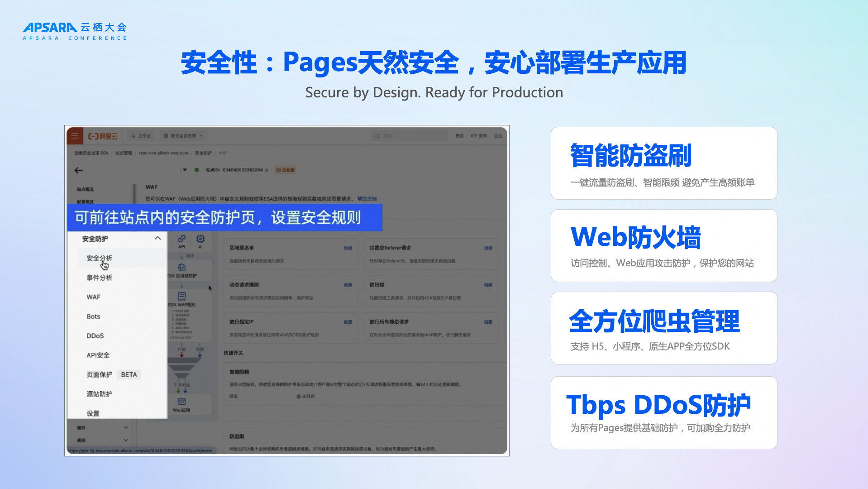Focus the console search field
The image size is (868, 489).
pyautogui.click(x=409, y=136)
